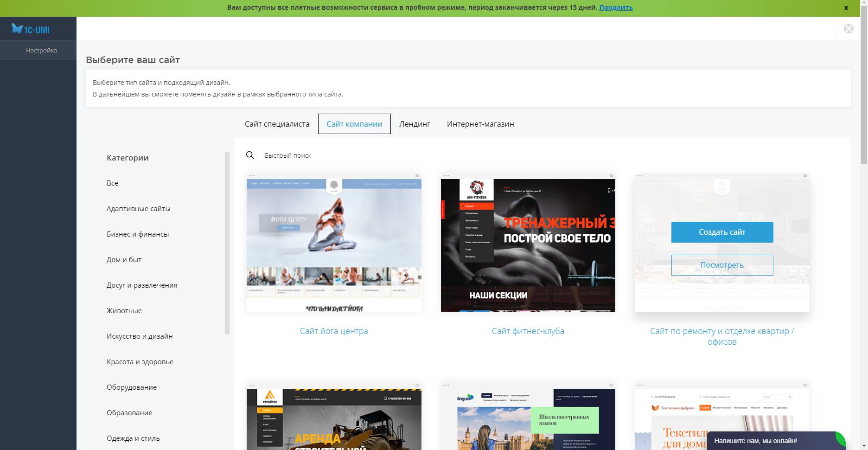Open the Сайт йога центра link
Image resolution: width=868 pixels, height=450 pixels.
point(334,331)
